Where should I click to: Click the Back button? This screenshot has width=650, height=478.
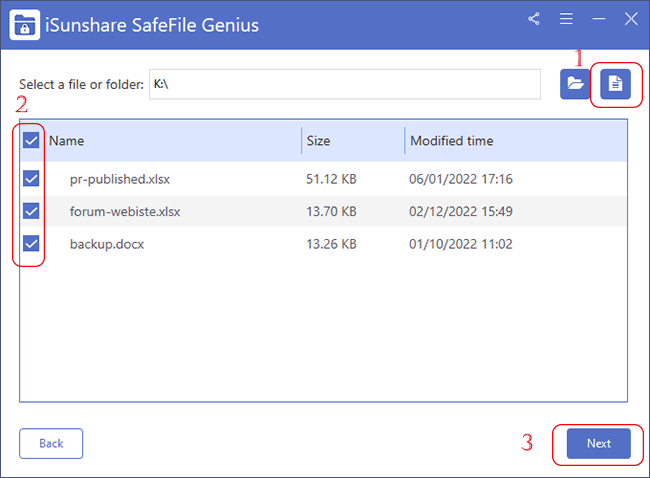tap(51, 444)
